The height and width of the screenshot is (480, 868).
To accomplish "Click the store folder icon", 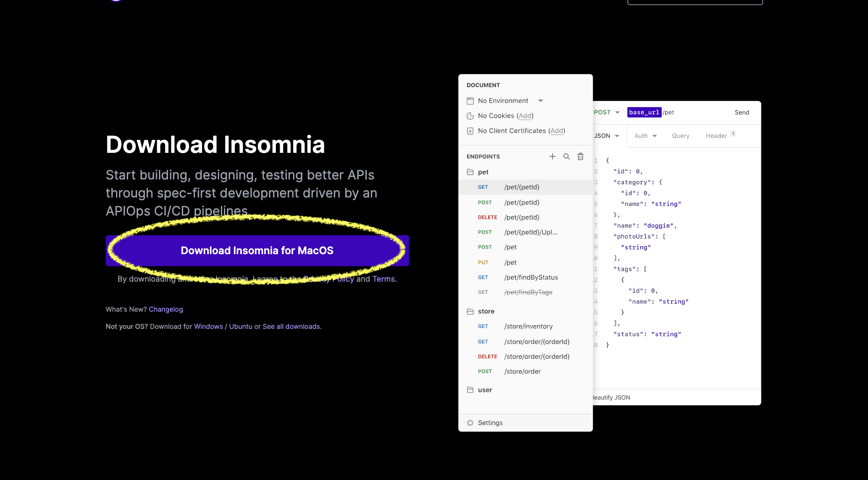I will click(470, 311).
